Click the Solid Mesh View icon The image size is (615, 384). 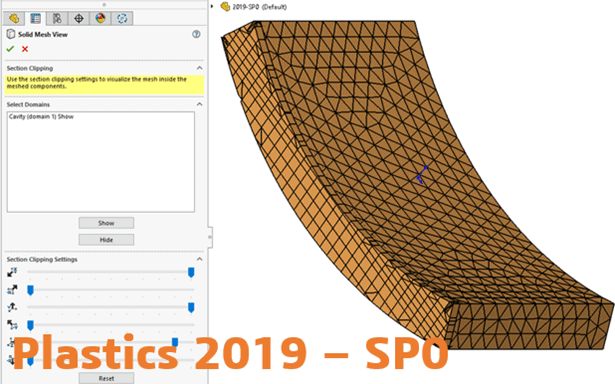(x=11, y=34)
